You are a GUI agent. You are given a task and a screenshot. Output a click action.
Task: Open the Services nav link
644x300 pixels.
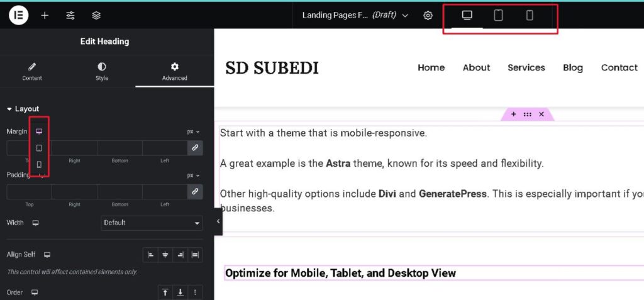point(526,68)
